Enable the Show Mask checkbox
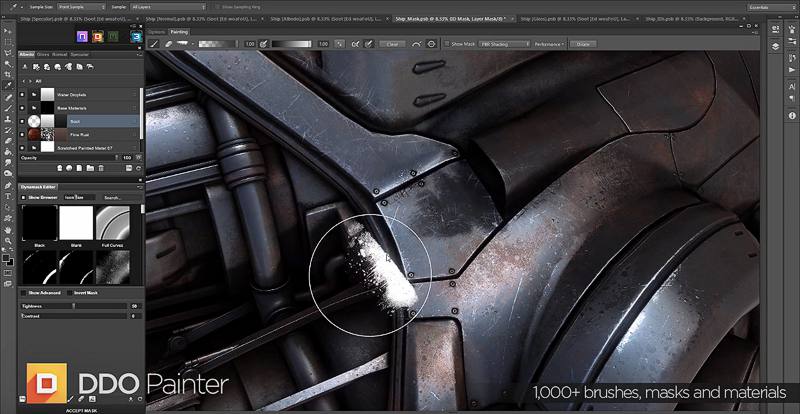This screenshot has height=414, width=800. pos(447,44)
